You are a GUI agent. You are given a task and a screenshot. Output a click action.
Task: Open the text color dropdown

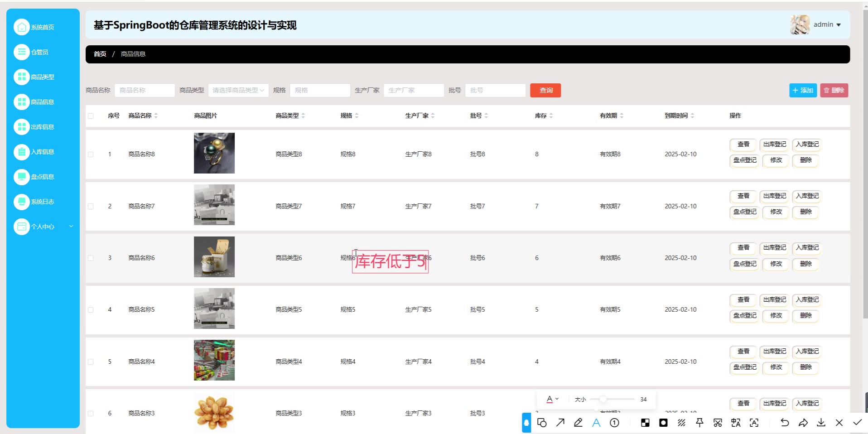tap(552, 399)
